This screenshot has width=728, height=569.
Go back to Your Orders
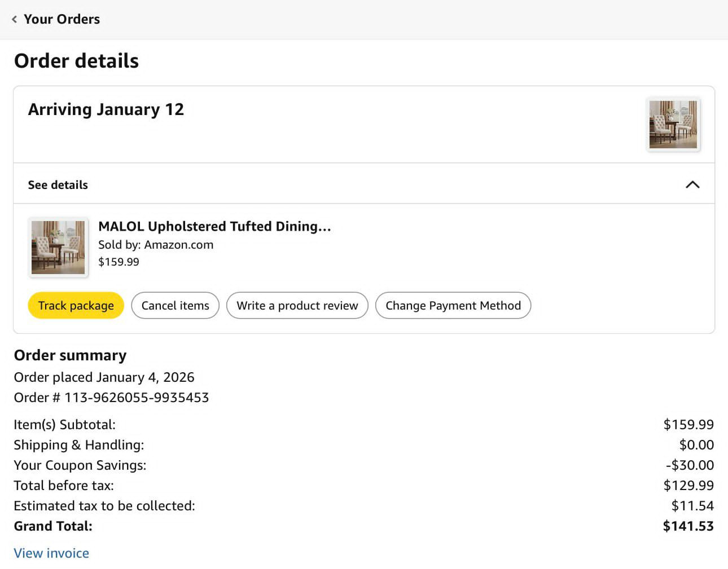62,19
